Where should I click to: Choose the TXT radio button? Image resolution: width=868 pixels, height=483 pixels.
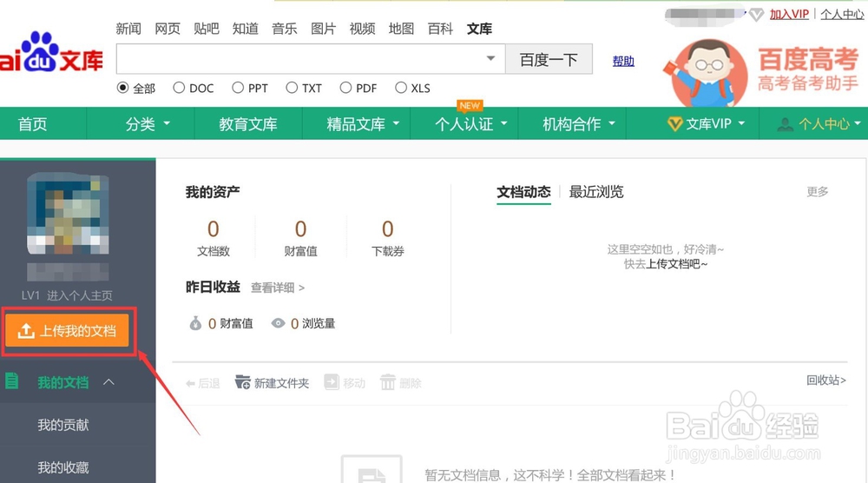coord(292,88)
